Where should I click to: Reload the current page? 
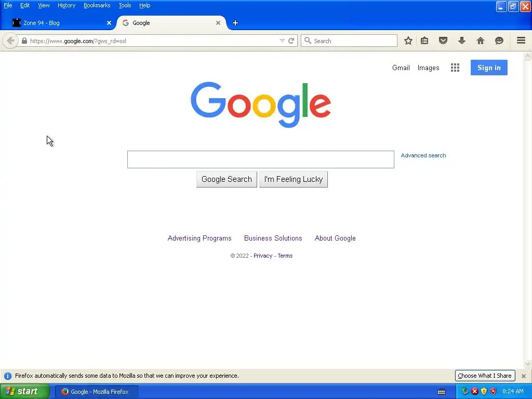pos(291,41)
